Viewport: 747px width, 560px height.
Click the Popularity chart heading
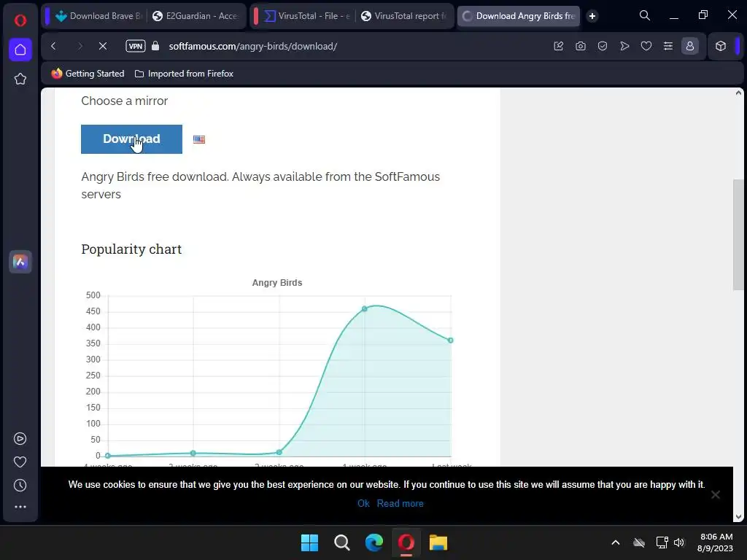[x=131, y=249]
